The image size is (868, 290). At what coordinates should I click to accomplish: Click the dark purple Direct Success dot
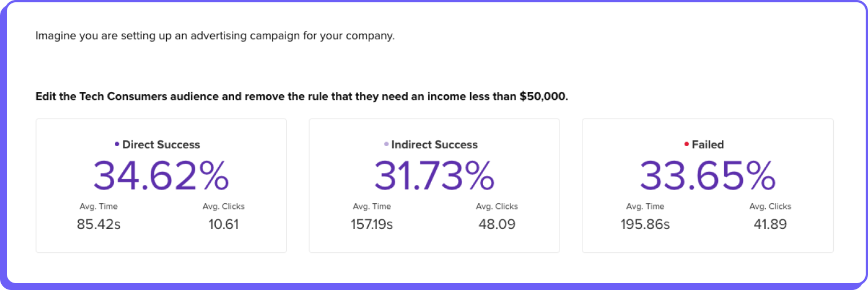pyautogui.click(x=117, y=144)
